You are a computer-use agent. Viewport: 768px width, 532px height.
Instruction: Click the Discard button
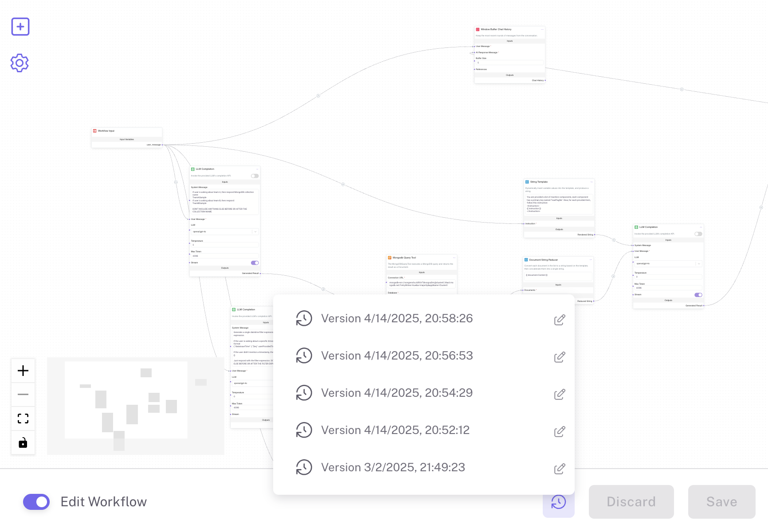tap(631, 502)
